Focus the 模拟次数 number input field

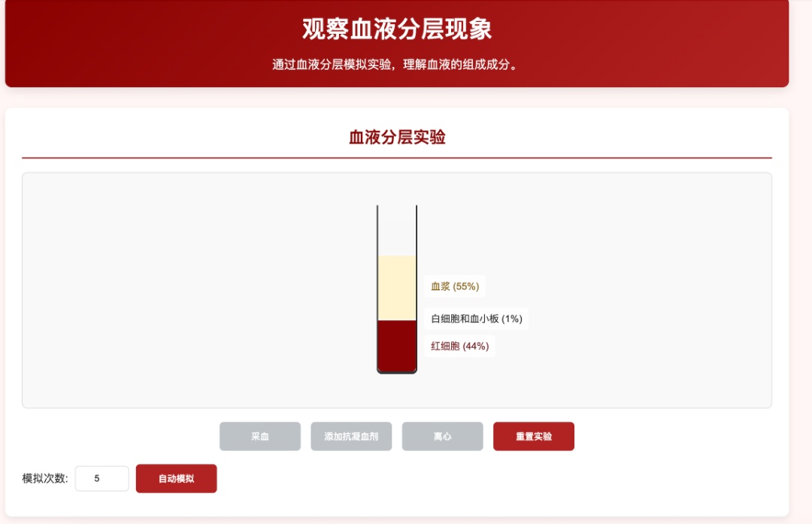(101, 479)
